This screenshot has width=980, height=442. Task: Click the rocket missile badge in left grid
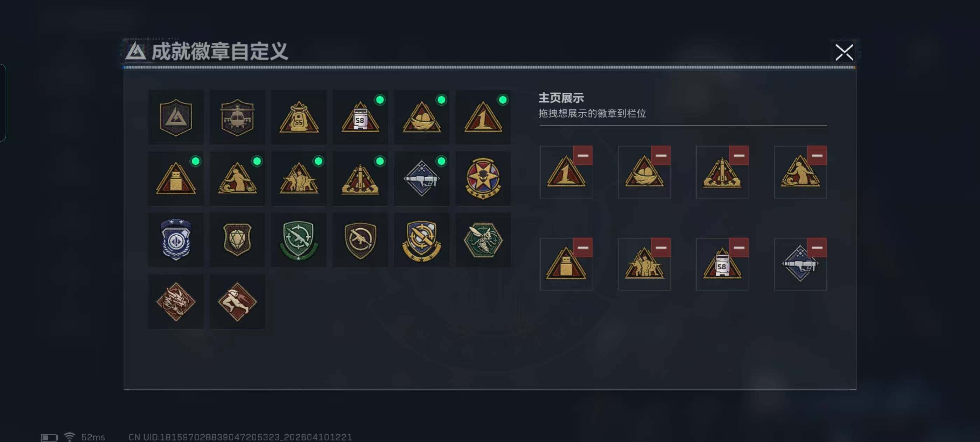point(360,179)
